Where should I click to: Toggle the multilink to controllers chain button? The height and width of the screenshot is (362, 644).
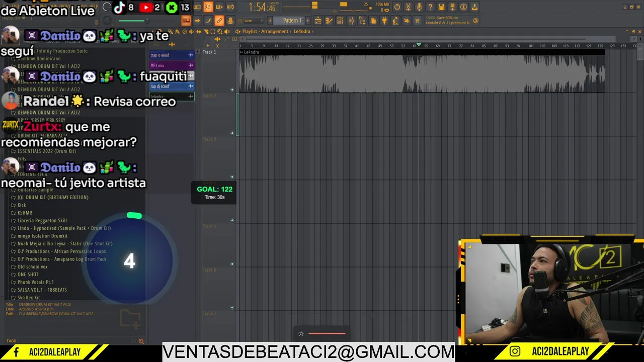click(x=219, y=21)
